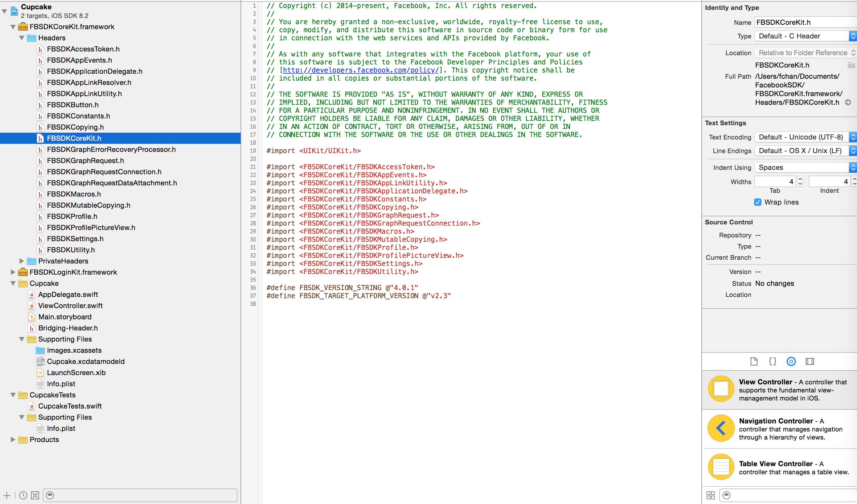The image size is (857, 504).
Task: Collapse the Headers folder
Action: click(22, 38)
